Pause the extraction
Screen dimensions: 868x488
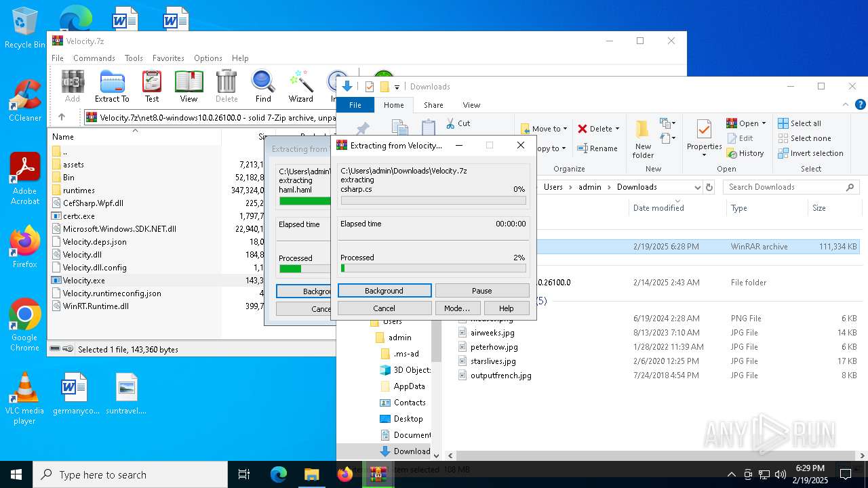482,291
